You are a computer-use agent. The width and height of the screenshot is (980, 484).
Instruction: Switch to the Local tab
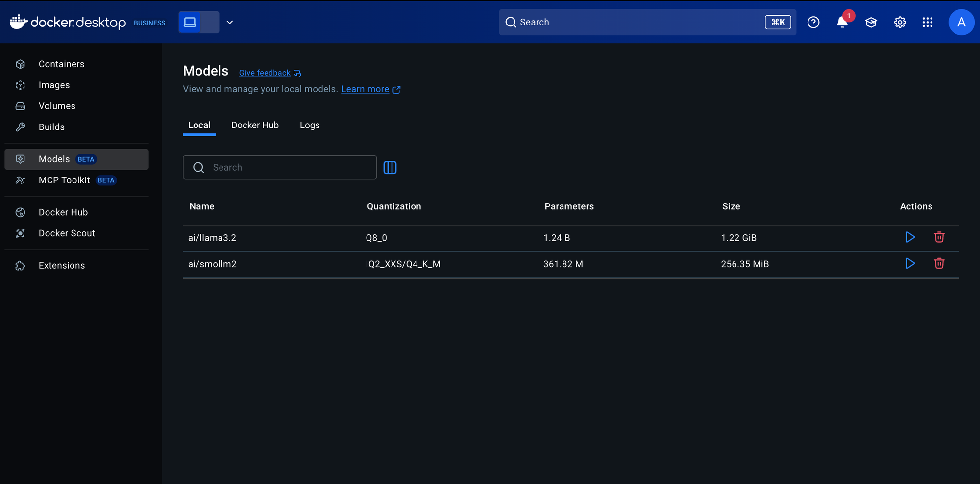199,126
